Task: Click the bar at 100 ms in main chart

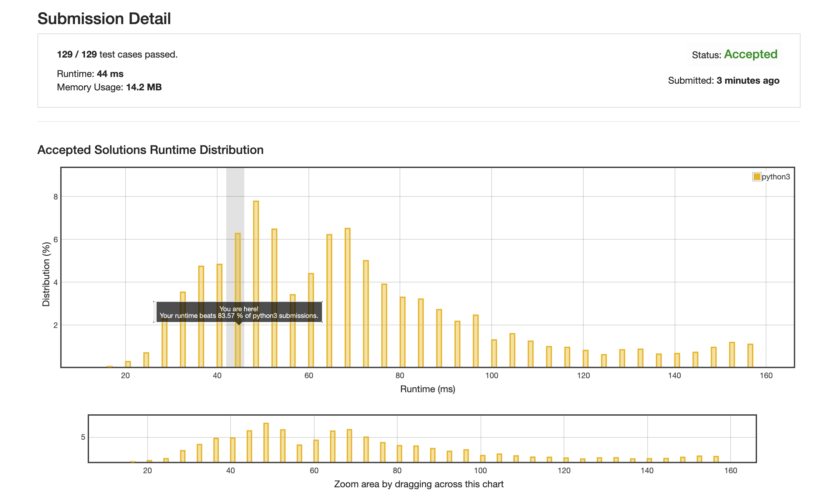Action: (x=494, y=353)
